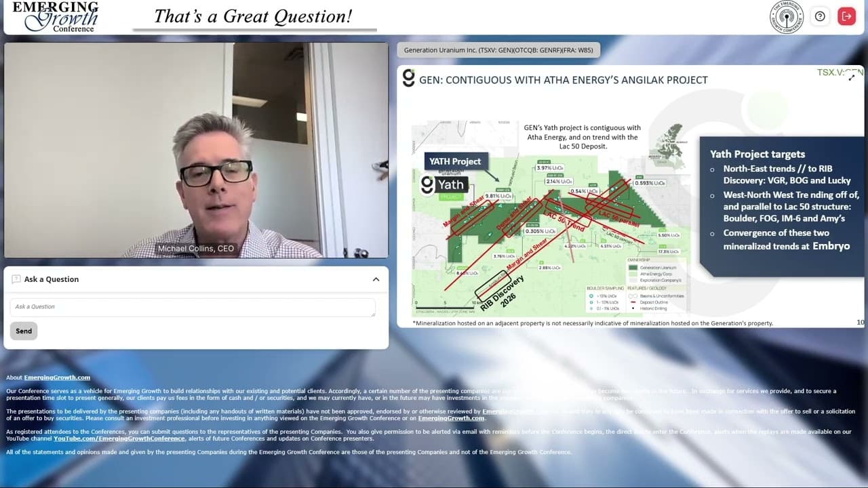Screen dimensions: 868x488
Task: Click the "RIB Discovery 2026" map label
Action: click(503, 293)
